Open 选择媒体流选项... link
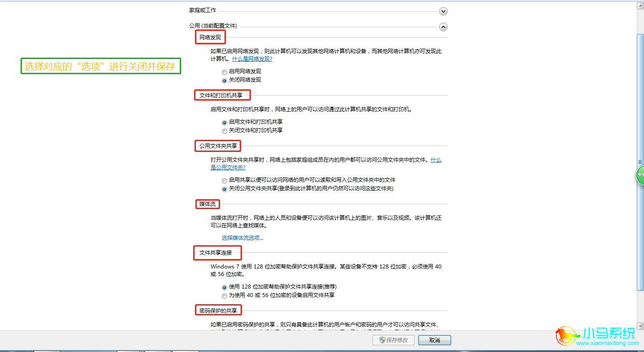Screen dimensions: 644x352 coord(243,238)
